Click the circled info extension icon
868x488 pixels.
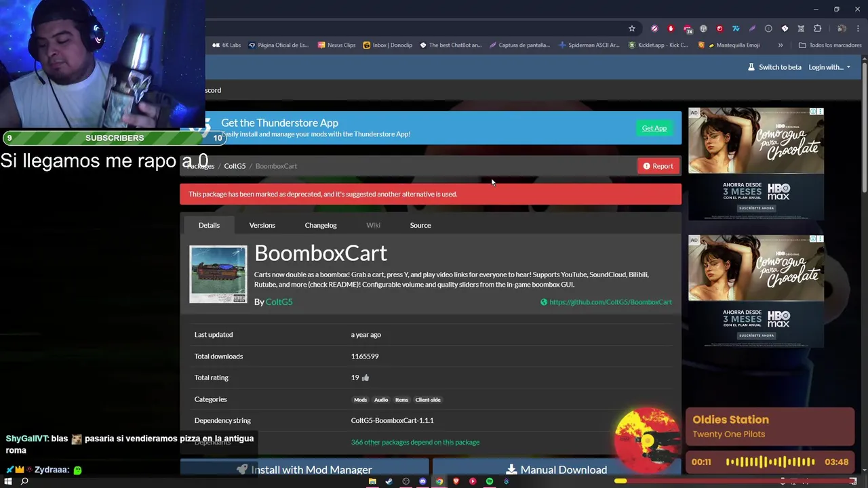pyautogui.click(x=768, y=28)
